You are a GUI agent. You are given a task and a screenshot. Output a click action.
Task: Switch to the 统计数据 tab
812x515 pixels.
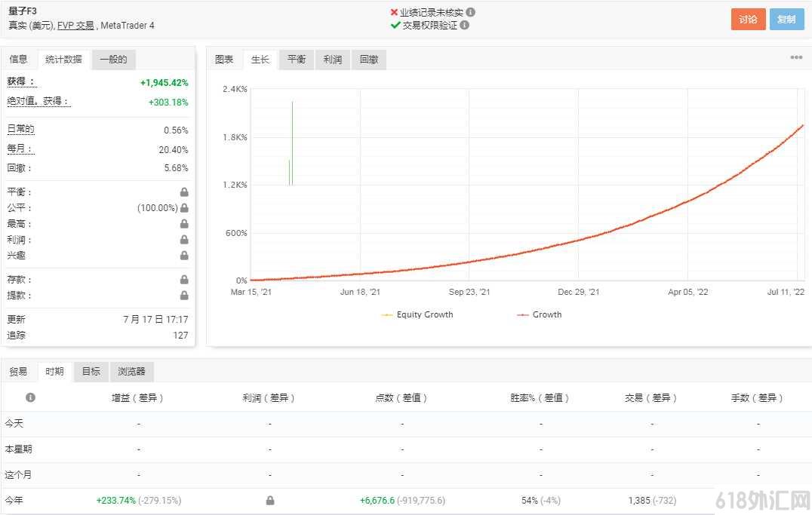coord(63,60)
